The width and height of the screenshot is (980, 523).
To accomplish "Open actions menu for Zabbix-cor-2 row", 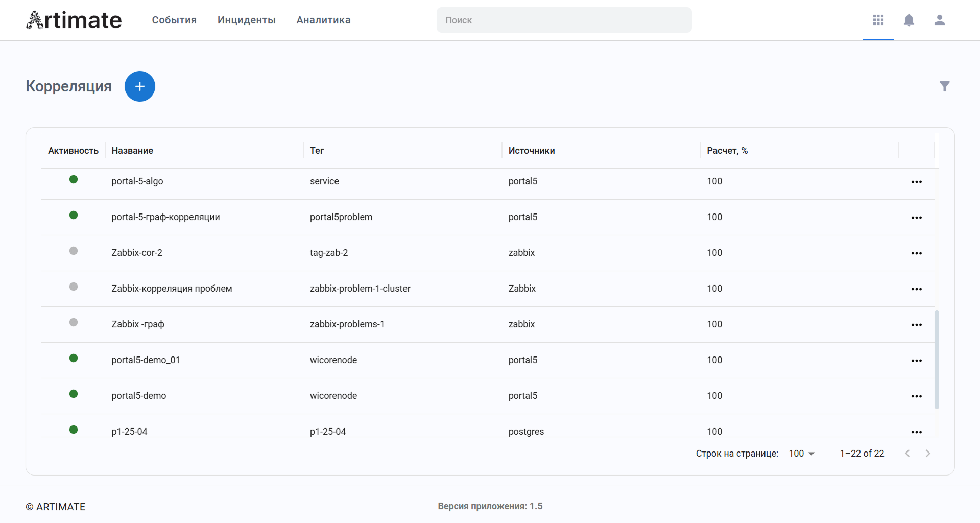I will point(916,253).
